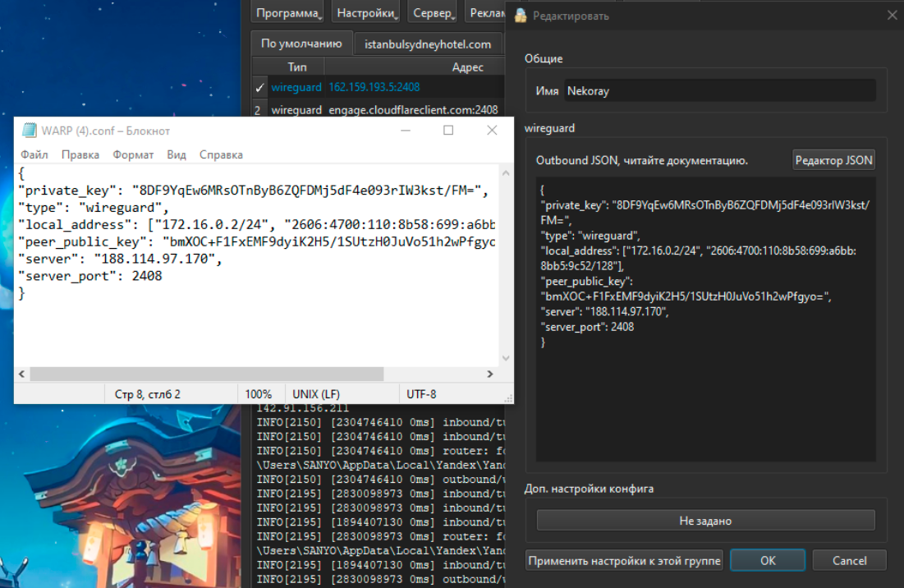Screen dimensions: 904x588
Task: Click the left arrow of Notepad horizontal scrollbar
Action: pos(22,374)
